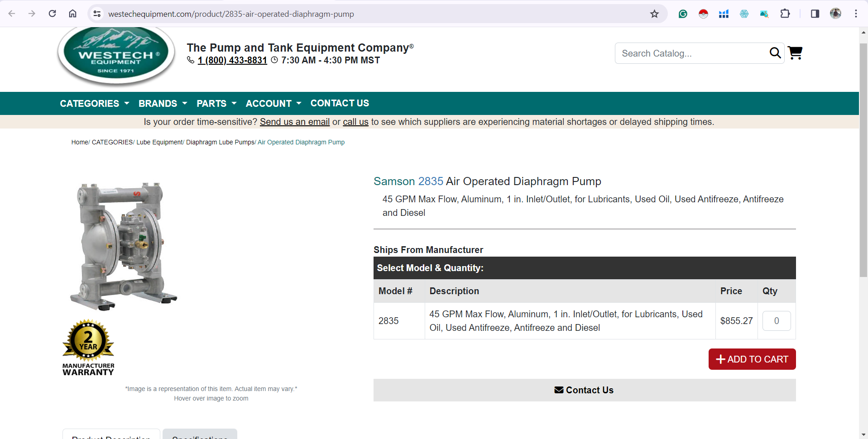This screenshot has height=439, width=868.
Task: Expand the BRANDS dropdown
Action: coord(163,104)
